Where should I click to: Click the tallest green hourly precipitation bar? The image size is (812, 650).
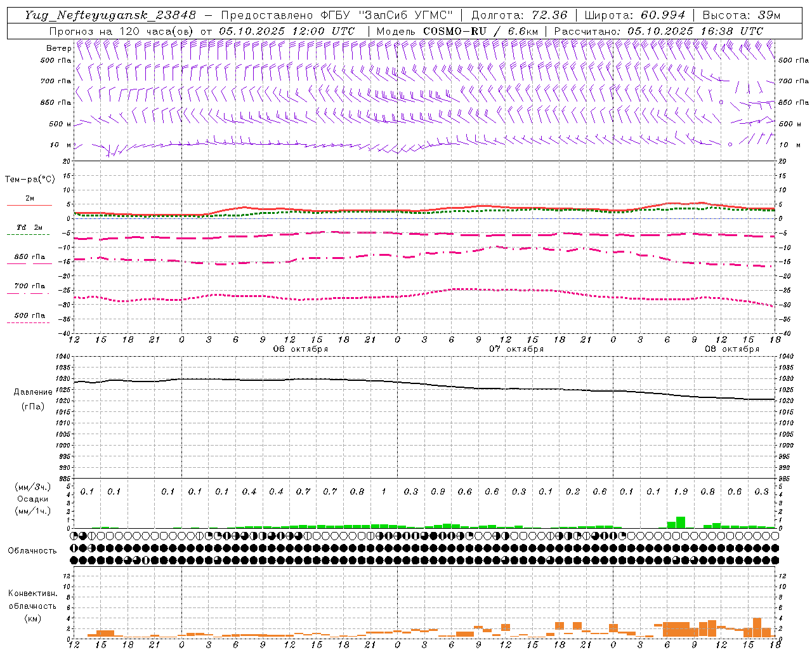click(x=681, y=522)
